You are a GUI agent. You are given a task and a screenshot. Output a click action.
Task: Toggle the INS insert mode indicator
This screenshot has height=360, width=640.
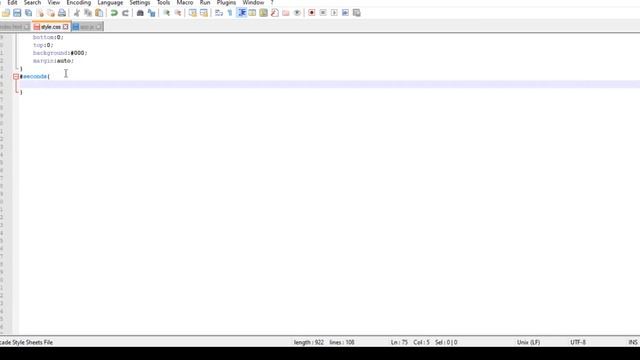[633, 342]
